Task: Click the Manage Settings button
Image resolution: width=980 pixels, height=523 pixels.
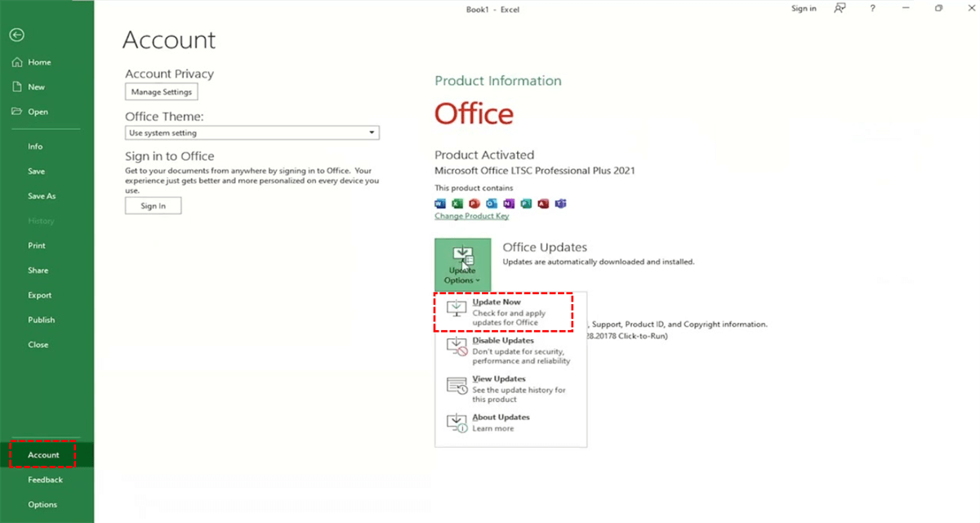Action: [161, 92]
